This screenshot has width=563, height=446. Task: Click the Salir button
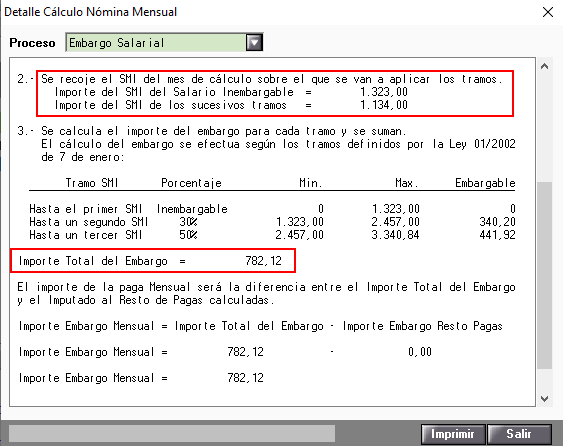(519, 434)
